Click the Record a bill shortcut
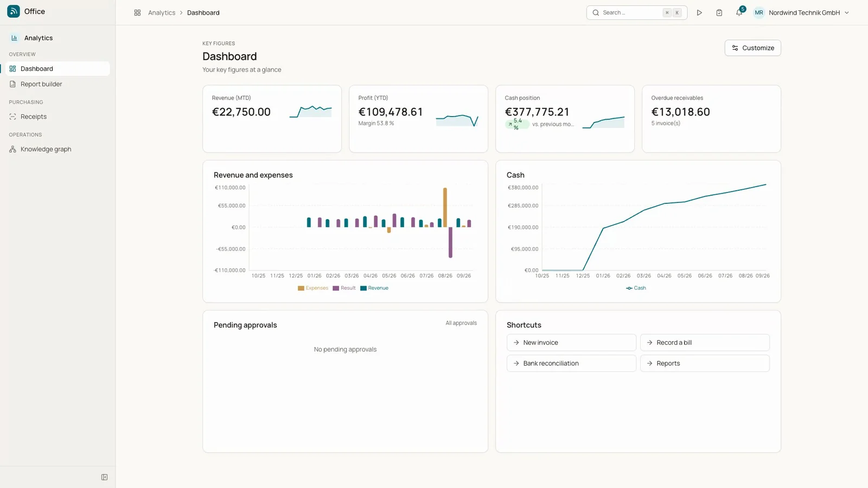This screenshot has height=488, width=868. (x=705, y=343)
